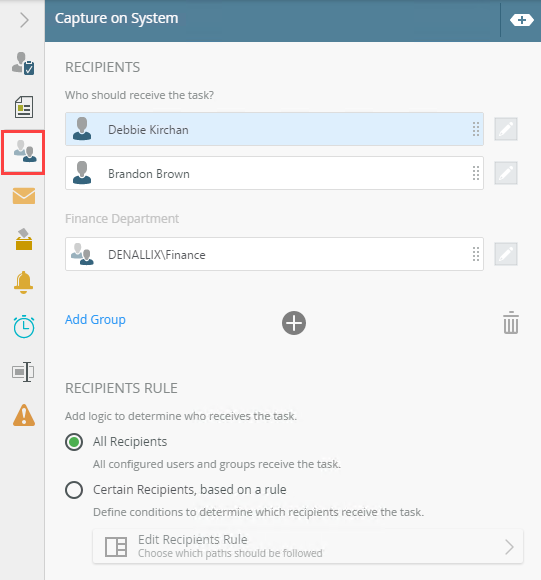The image size is (541, 580).
Task: Open the Email Alert envelope tab
Action: coord(24,196)
